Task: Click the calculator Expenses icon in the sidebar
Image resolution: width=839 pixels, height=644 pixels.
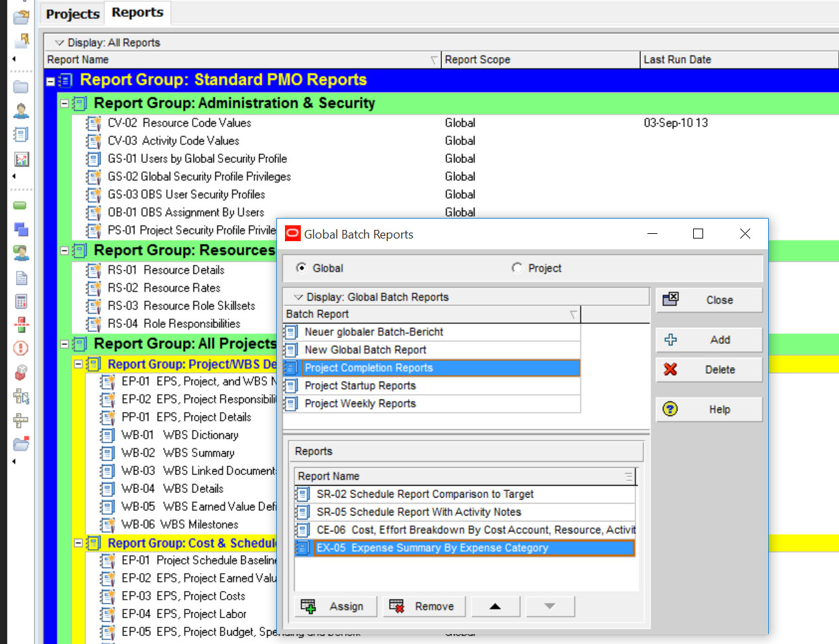Action: pyautogui.click(x=21, y=301)
